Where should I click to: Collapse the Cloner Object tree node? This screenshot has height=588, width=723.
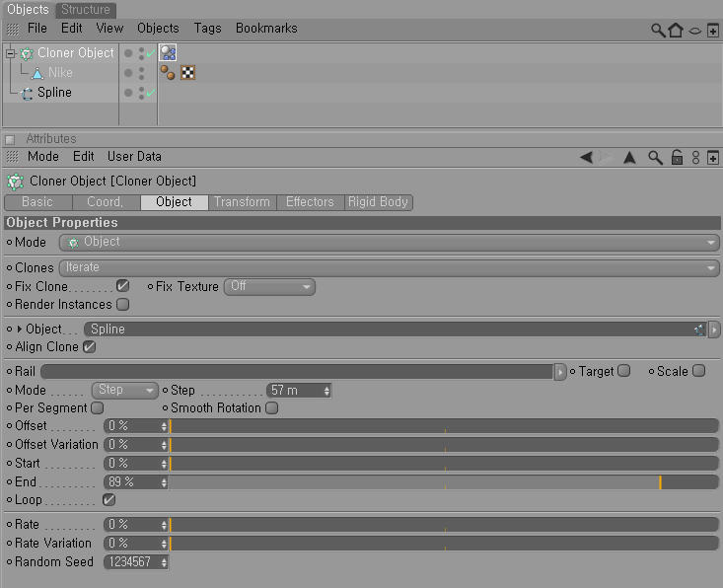[11, 53]
